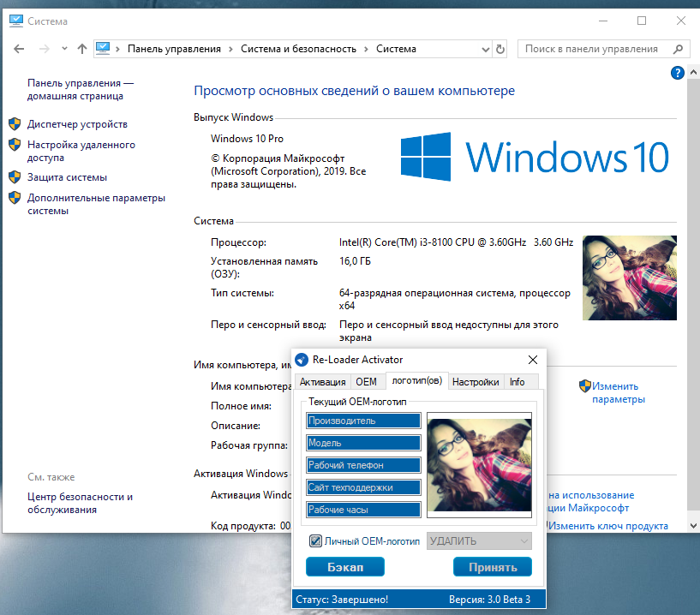
Task: Click shield icon beside Дополнительные параметры системы
Action: click(x=15, y=197)
